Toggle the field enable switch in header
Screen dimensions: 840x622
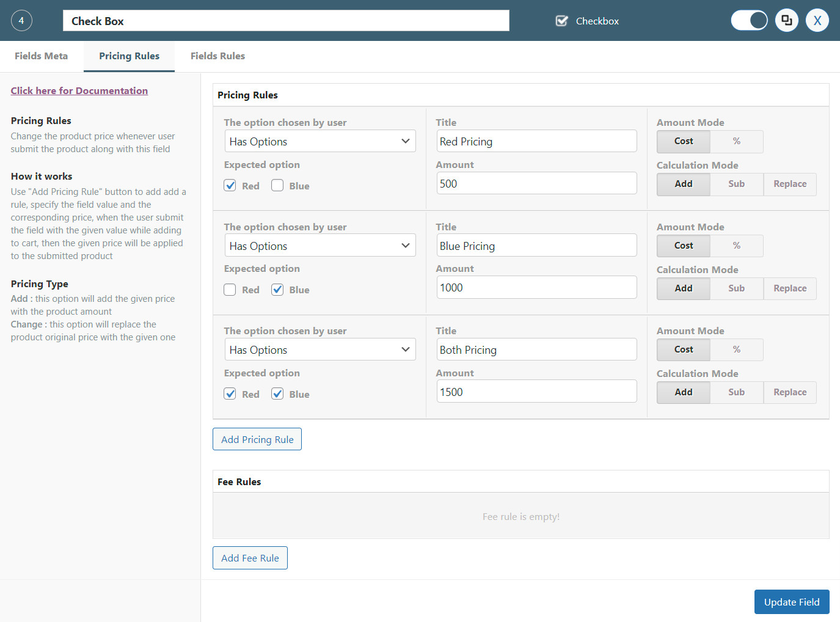point(750,21)
